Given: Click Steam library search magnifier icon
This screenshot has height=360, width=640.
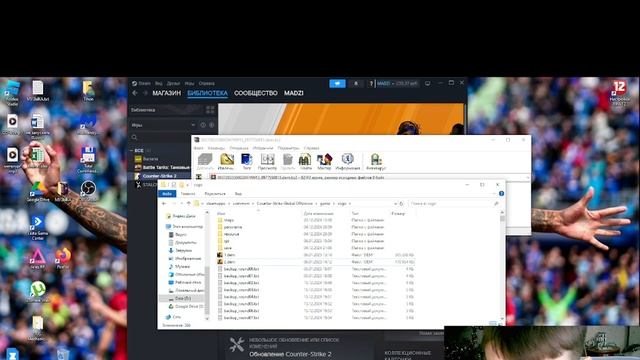Looking at the screenshot, I should click(135, 138).
